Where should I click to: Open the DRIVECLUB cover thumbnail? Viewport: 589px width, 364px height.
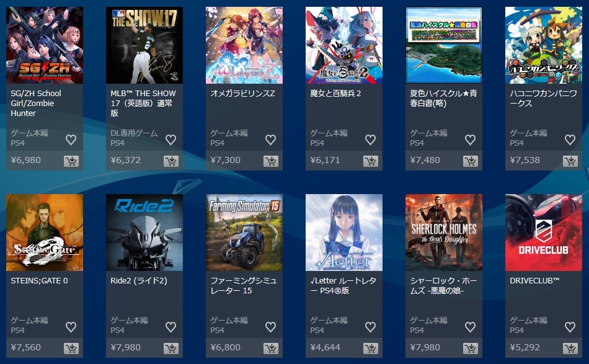point(544,233)
